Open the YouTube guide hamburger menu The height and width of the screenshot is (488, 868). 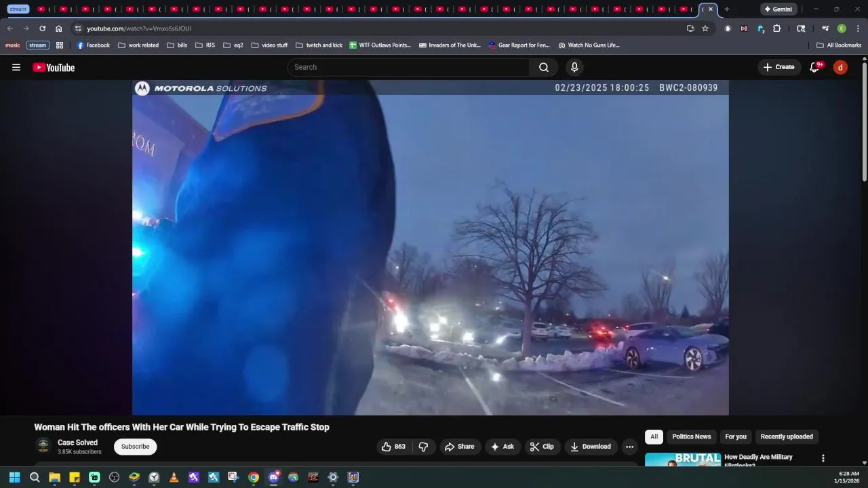(16, 67)
